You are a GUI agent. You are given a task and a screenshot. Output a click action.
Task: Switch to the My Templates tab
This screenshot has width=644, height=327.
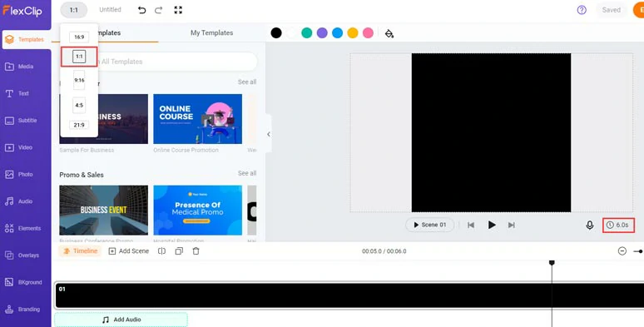point(211,32)
